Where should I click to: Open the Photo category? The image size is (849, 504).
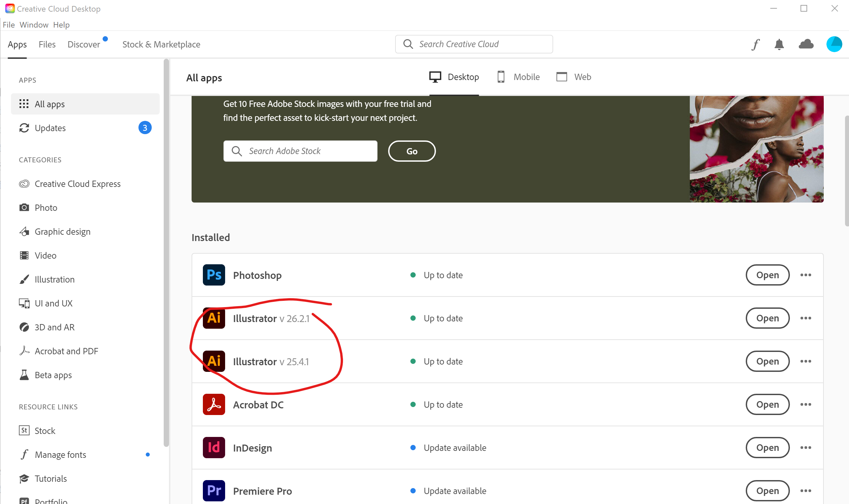pos(38,208)
